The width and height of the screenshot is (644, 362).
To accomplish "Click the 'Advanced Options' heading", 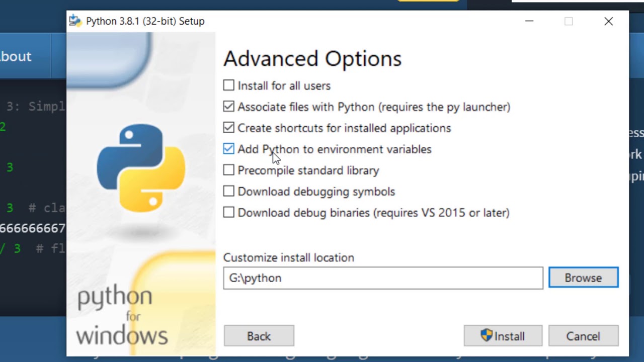I will 312,59.
